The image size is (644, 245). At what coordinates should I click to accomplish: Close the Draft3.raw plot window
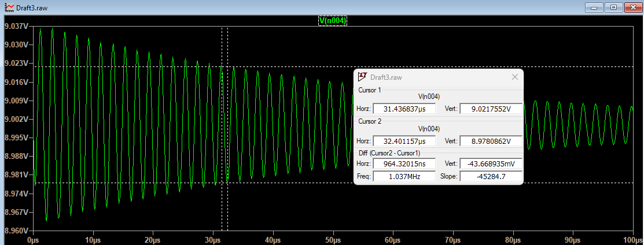(633, 8)
